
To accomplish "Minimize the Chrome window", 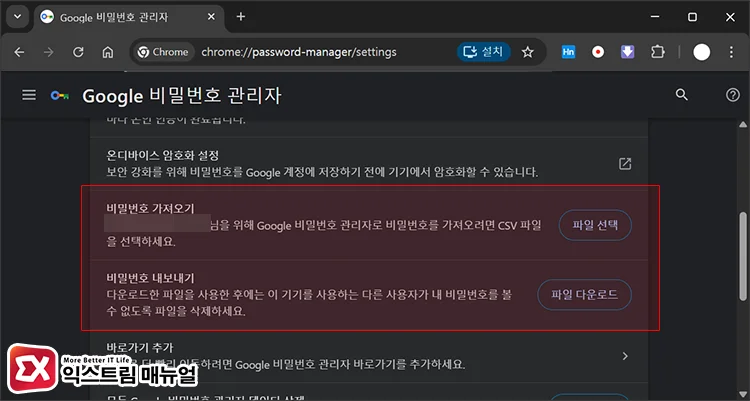I will pos(655,17).
